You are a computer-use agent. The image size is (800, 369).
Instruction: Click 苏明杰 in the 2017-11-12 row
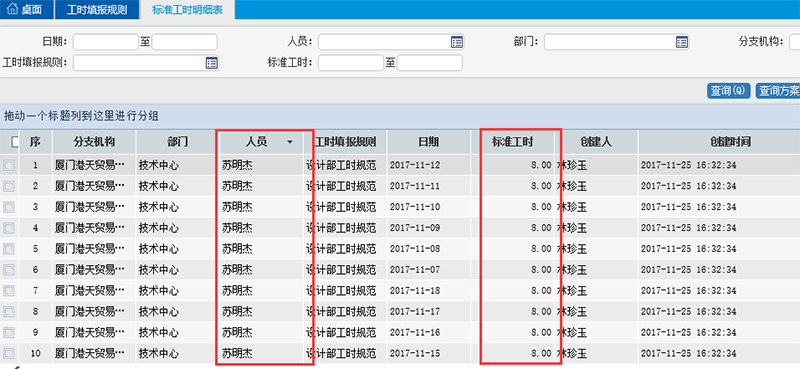pyautogui.click(x=237, y=165)
